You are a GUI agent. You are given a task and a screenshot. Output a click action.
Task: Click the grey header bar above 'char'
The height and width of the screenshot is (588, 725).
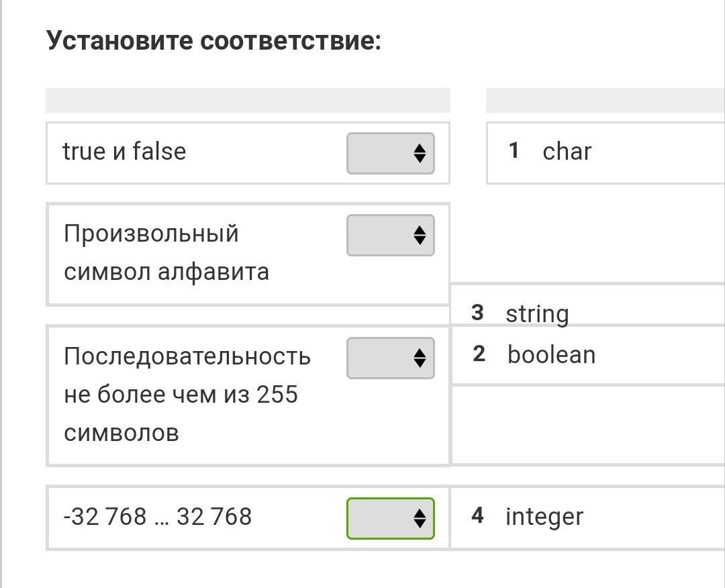click(x=604, y=100)
